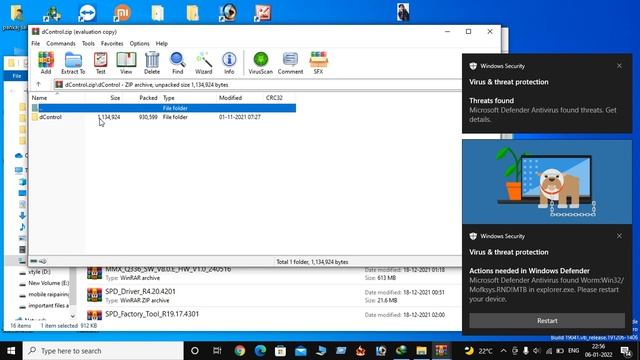Dismiss the Threats found notification
The width and height of the screenshot is (640, 360).
[619, 66]
